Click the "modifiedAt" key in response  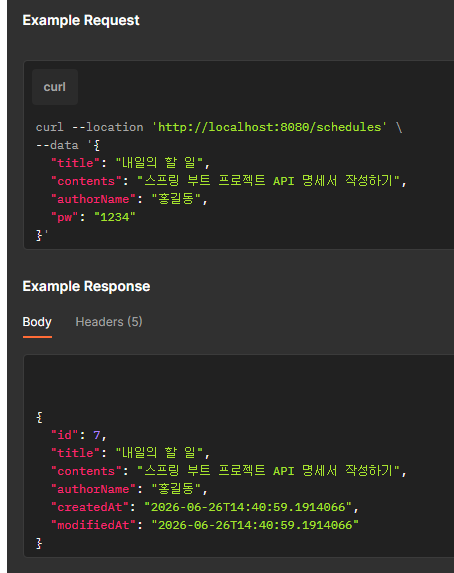93,525
